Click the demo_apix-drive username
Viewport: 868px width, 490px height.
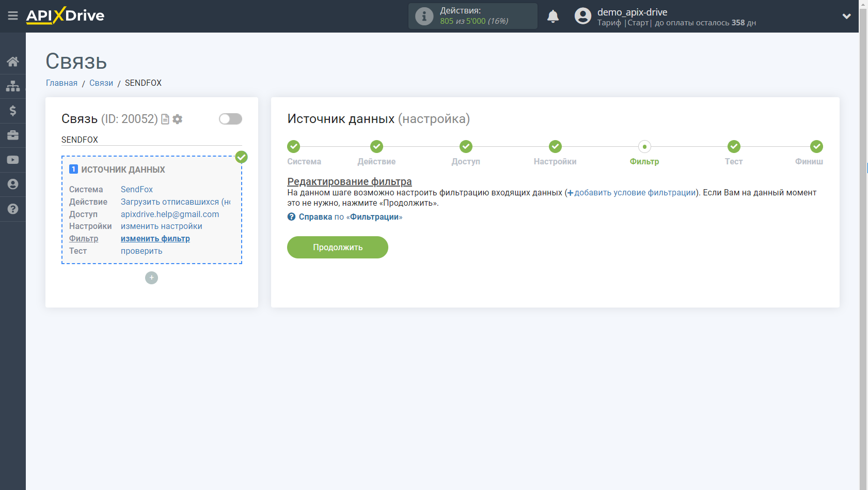click(x=632, y=12)
